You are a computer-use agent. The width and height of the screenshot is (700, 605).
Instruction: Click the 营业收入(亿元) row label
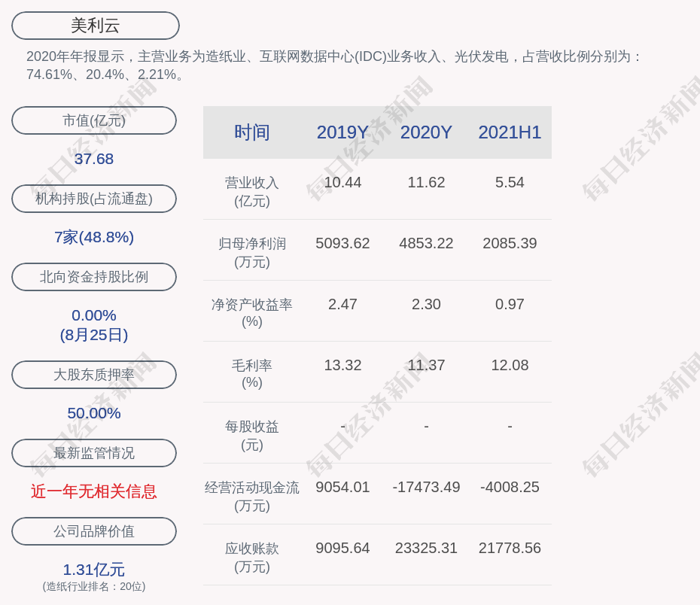click(x=252, y=192)
